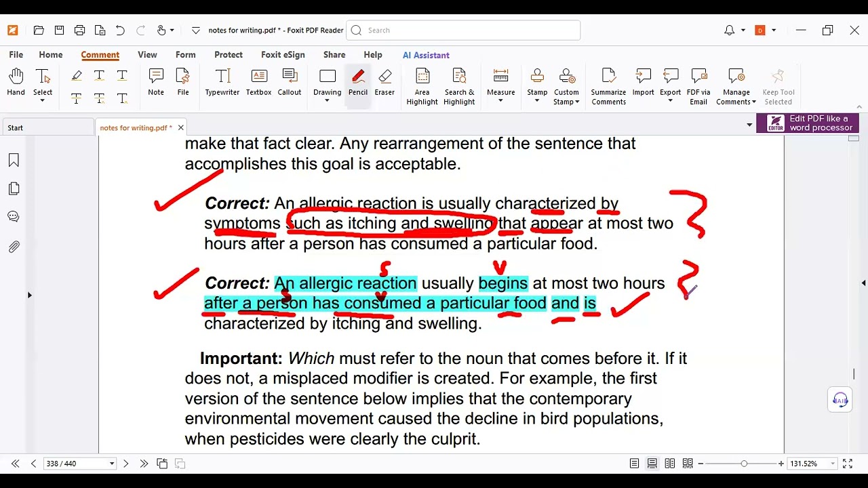
Task: Open the Foxit eSign tab
Action: pyautogui.click(x=283, y=55)
